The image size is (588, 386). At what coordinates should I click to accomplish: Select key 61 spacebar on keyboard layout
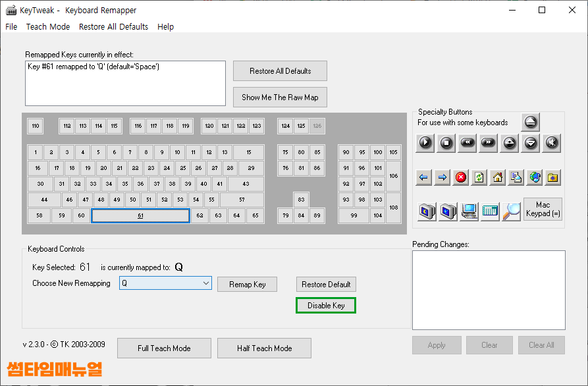(141, 215)
